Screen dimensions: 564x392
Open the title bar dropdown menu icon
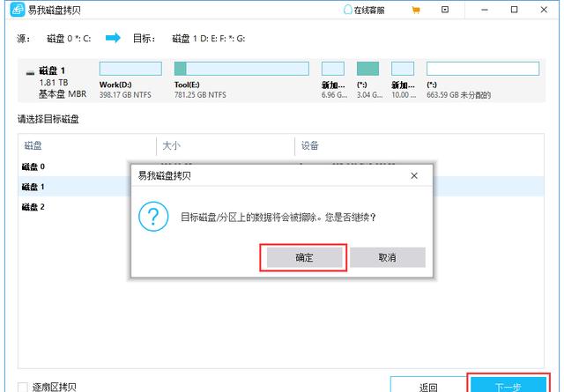pyautogui.click(x=443, y=11)
